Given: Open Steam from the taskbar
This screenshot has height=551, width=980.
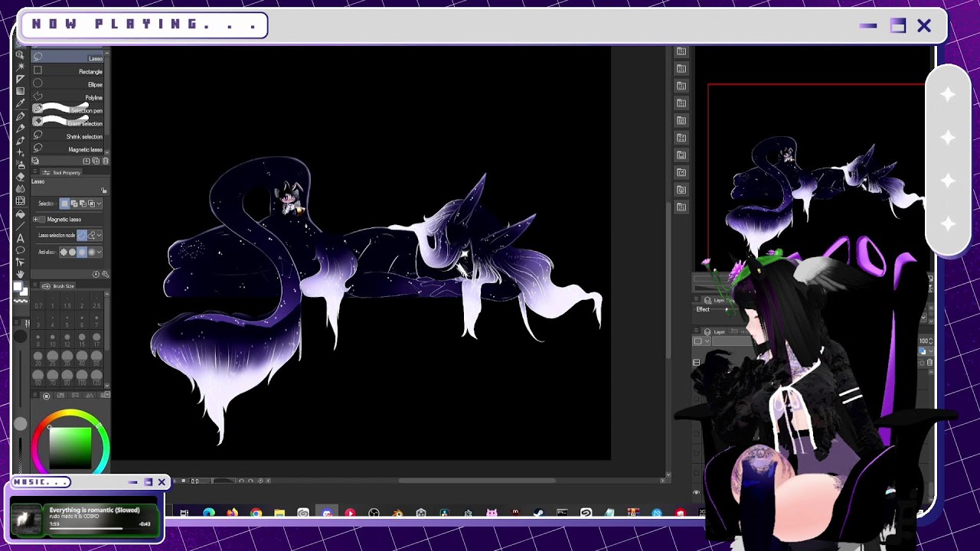Looking at the screenshot, I should pyautogui.click(x=538, y=513).
